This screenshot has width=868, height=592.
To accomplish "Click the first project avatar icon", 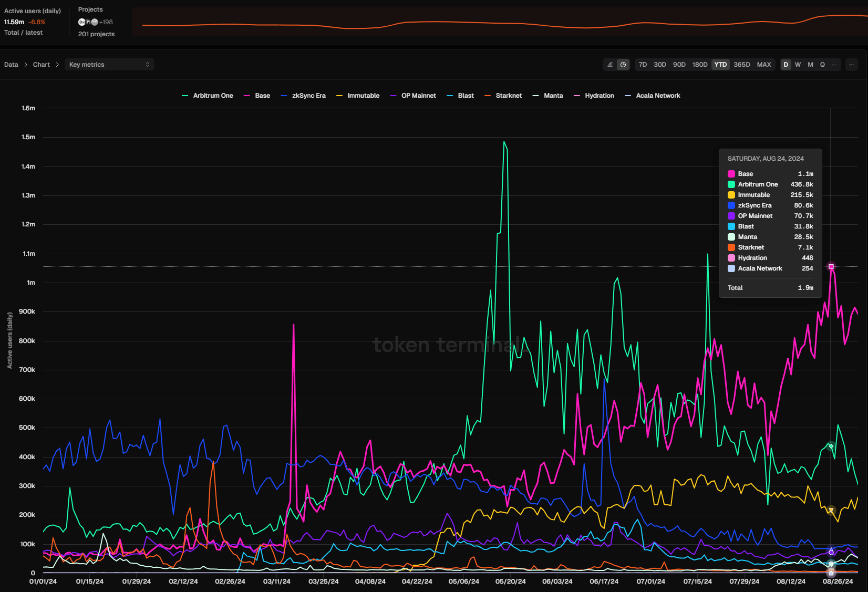I will pos(81,22).
